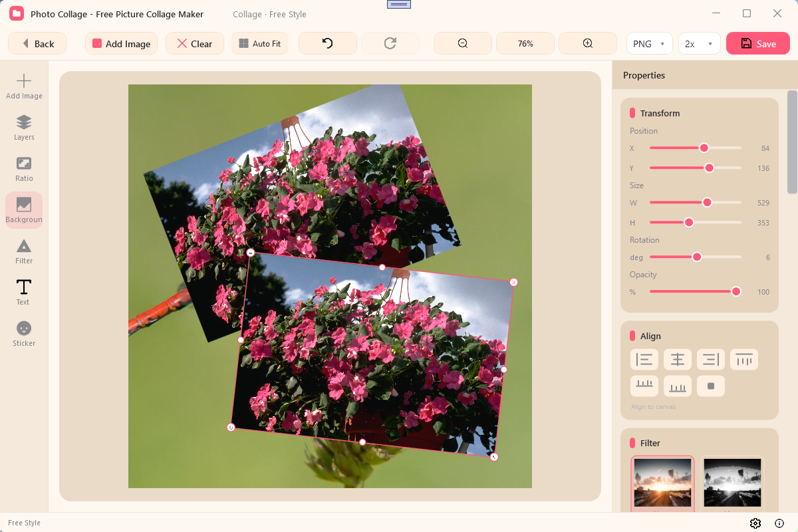798x532 pixels.
Task: Select the Background tool in sidebar
Action: [x=24, y=210]
